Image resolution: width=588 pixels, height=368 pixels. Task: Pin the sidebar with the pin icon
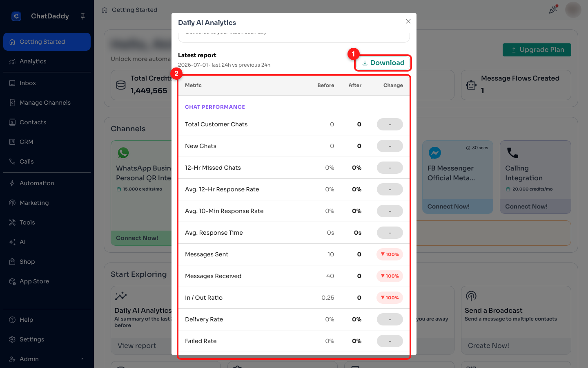(83, 16)
